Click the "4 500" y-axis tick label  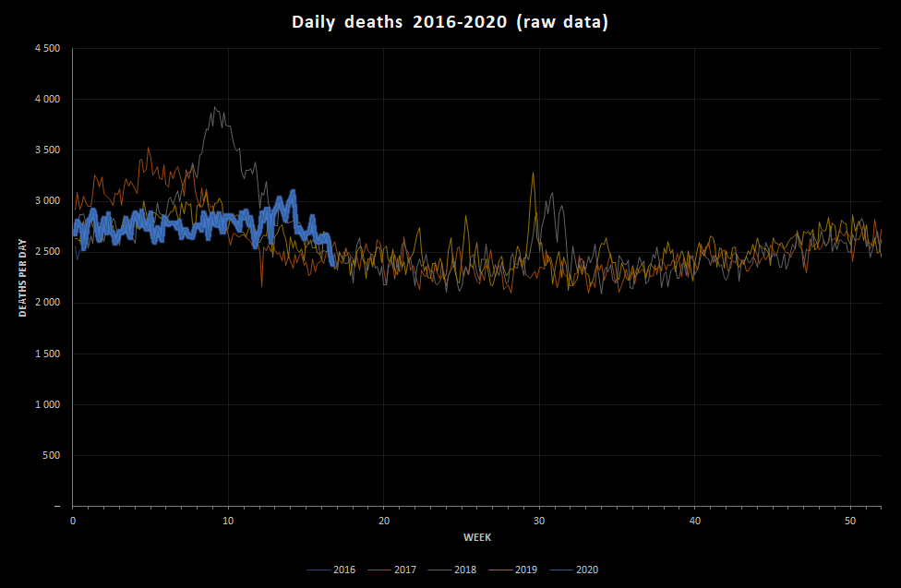[x=47, y=48]
